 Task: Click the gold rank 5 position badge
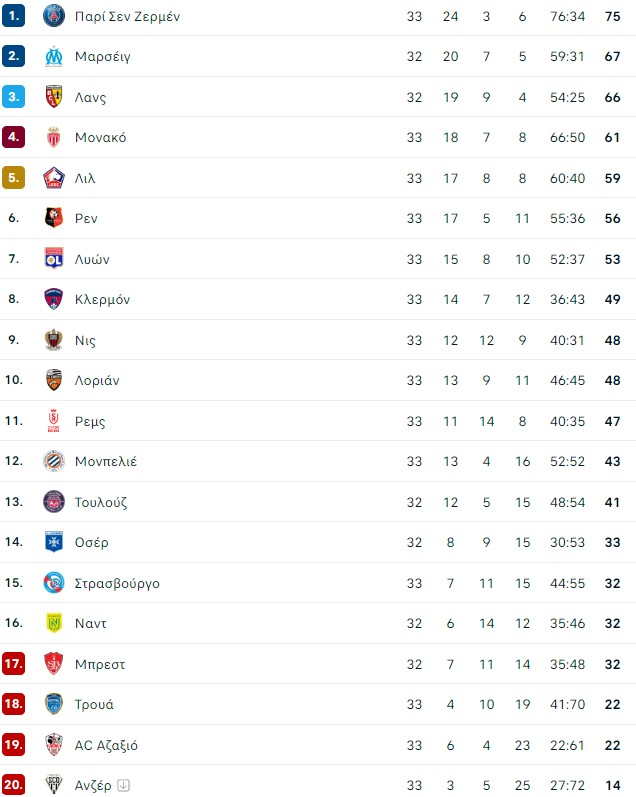click(x=14, y=178)
